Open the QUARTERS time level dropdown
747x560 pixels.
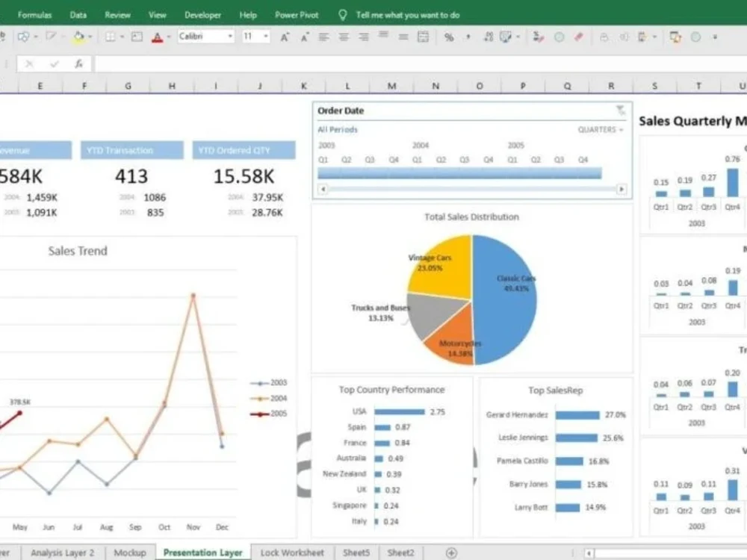click(x=601, y=129)
